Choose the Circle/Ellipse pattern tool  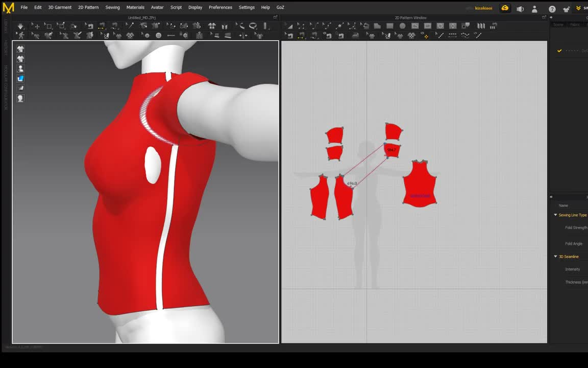(402, 26)
